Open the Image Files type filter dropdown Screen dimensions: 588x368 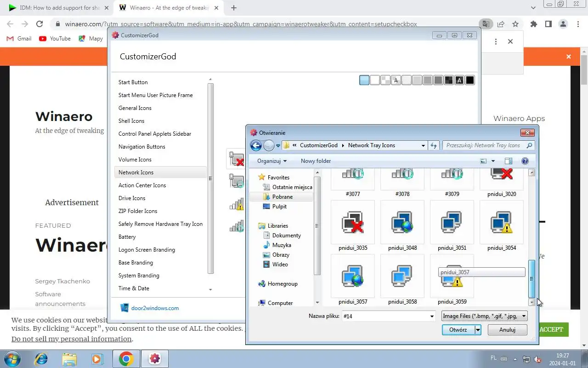coord(524,316)
